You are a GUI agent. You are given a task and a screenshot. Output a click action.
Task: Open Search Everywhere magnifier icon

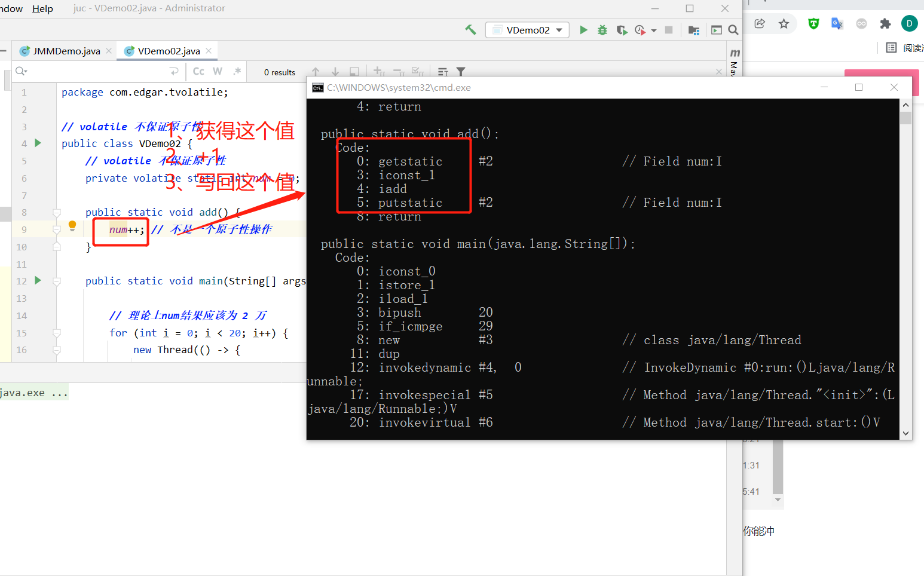point(733,30)
